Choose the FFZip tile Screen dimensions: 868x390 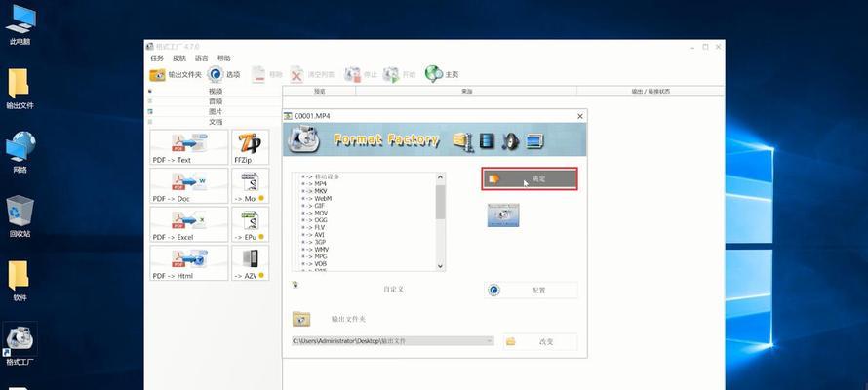pos(251,147)
